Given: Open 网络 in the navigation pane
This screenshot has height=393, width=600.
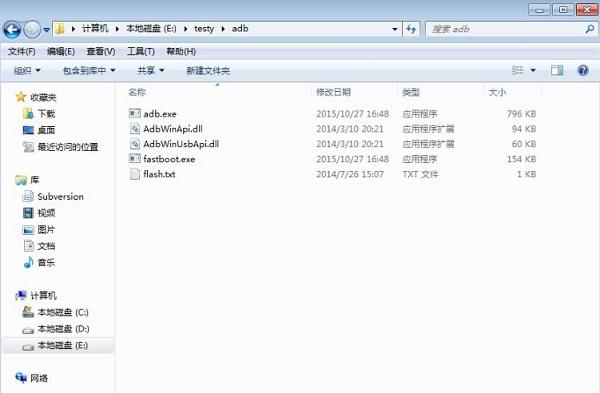Looking at the screenshot, I should tap(39, 378).
